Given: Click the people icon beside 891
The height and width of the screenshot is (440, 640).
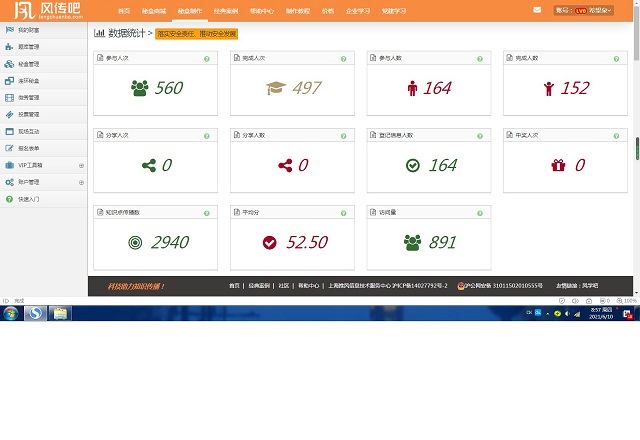Looking at the screenshot, I should pos(412,242).
